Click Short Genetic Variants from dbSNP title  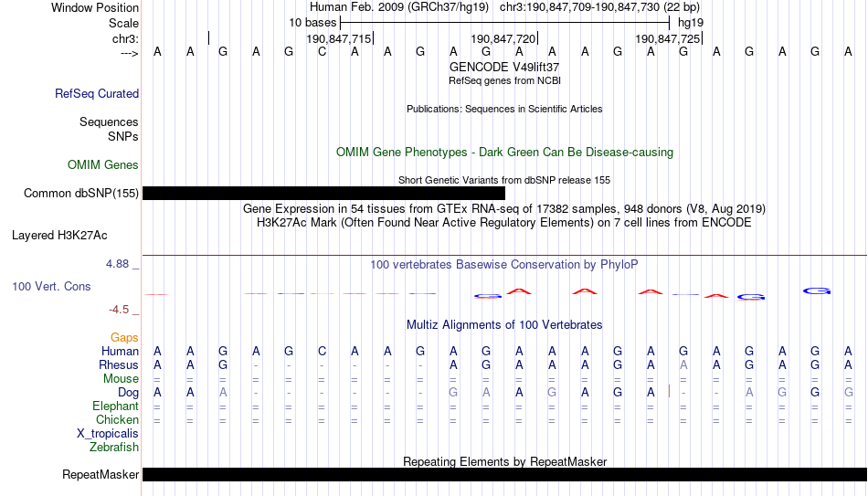click(x=504, y=180)
